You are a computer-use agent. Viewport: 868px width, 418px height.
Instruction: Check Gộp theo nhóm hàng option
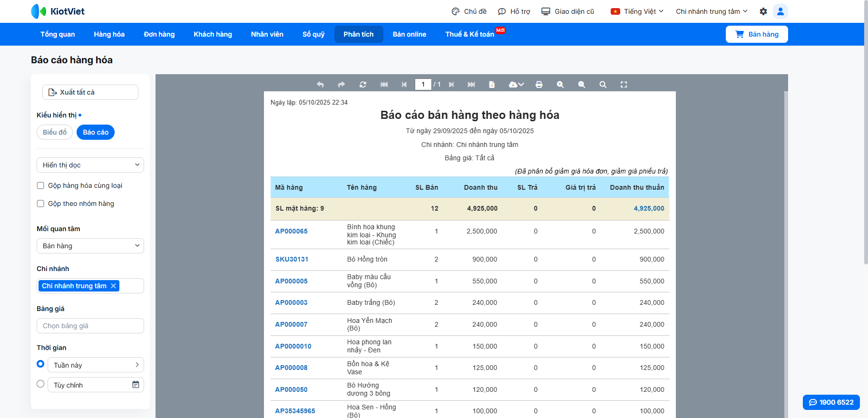(x=41, y=204)
